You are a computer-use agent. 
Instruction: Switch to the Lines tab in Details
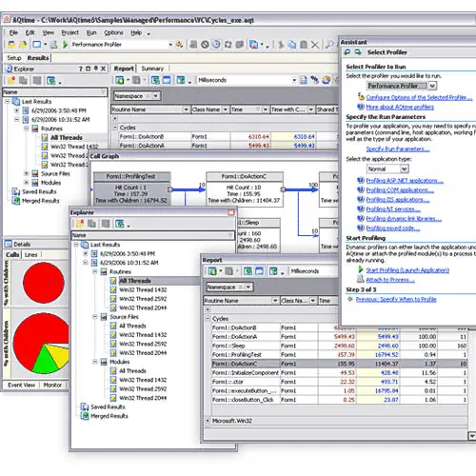(x=30, y=254)
